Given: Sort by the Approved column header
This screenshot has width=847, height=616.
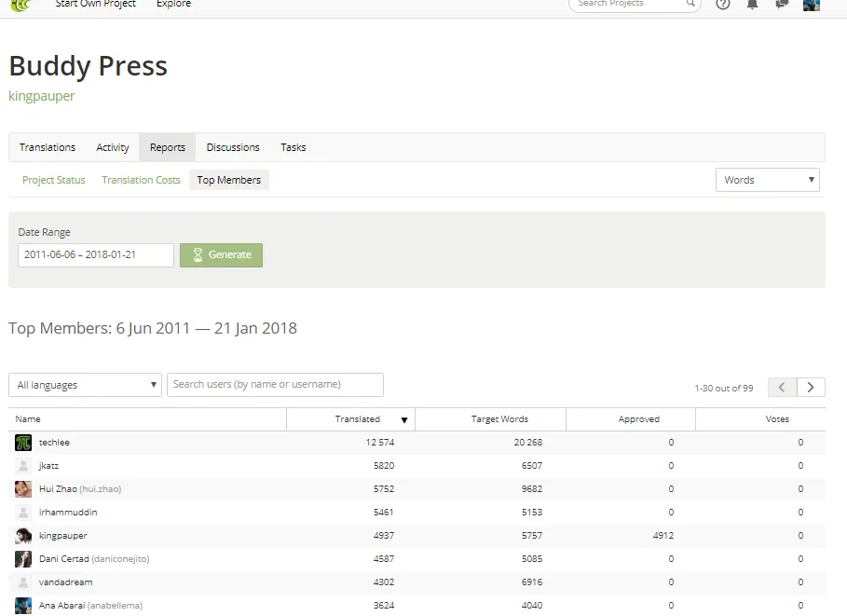Looking at the screenshot, I should [639, 419].
